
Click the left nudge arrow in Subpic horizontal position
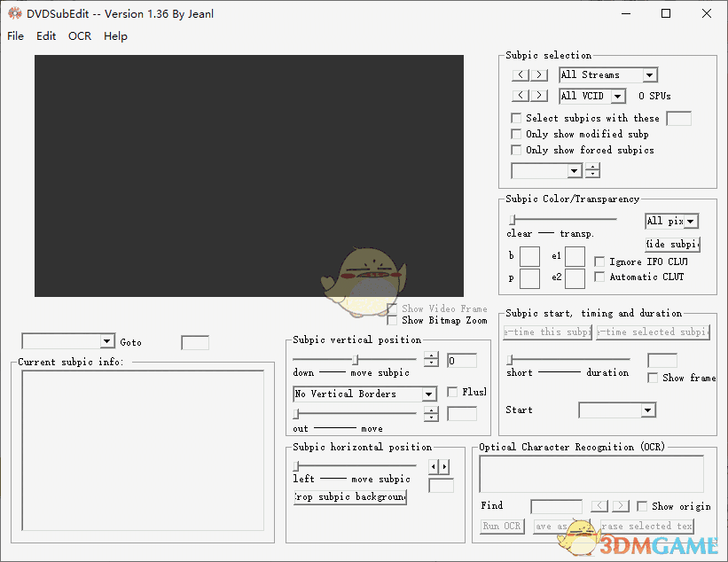pyautogui.click(x=433, y=464)
